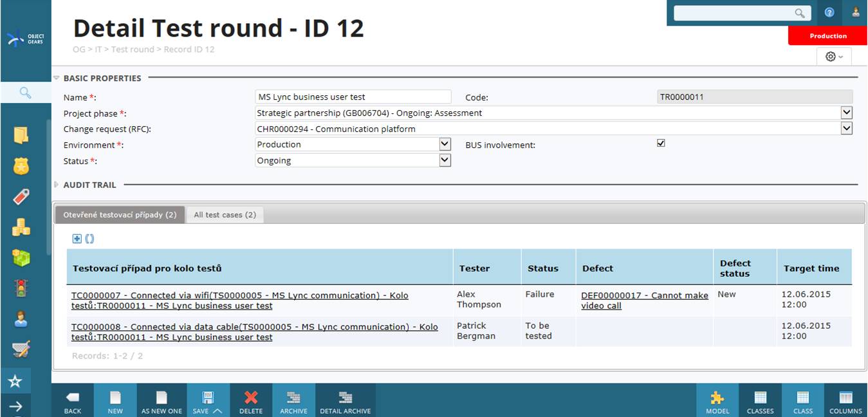Open the shopping cart sidebar icon
Viewport: 868px width, 417px height.
(21, 349)
